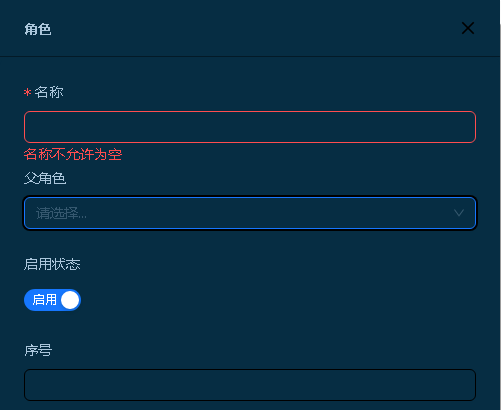
Task: Click the white knob on 启用 switch
Action: (x=70, y=300)
